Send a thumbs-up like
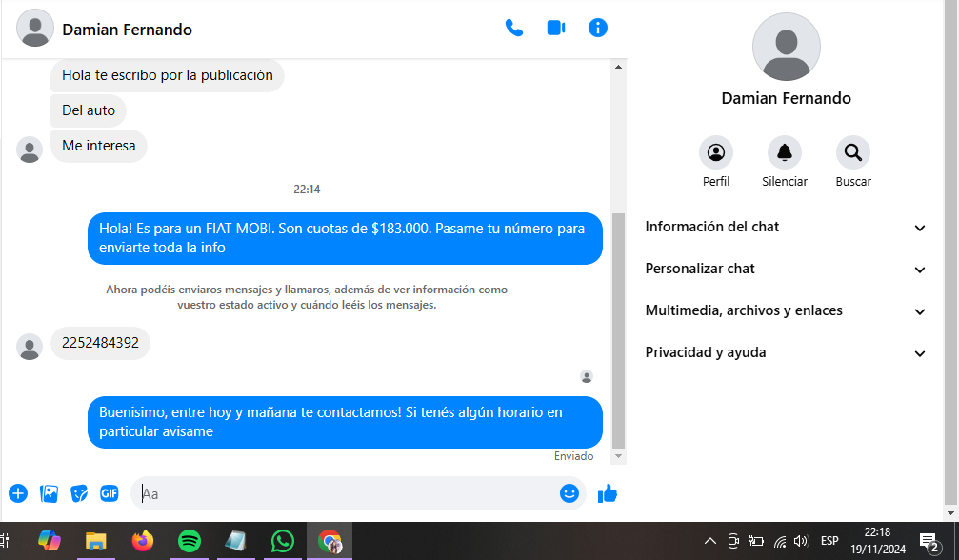This screenshot has width=959, height=560. tap(608, 493)
